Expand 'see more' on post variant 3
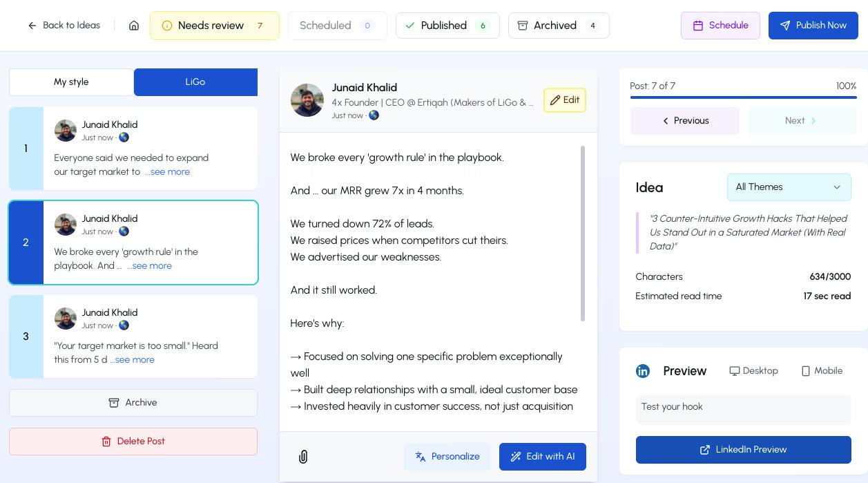This screenshot has width=868, height=483. pyautogui.click(x=135, y=360)
